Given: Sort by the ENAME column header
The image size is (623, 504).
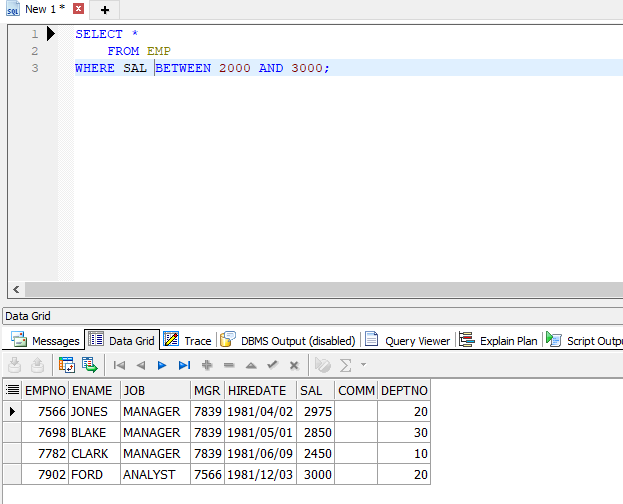Looking at the screenshot, I should click(94, 390).
